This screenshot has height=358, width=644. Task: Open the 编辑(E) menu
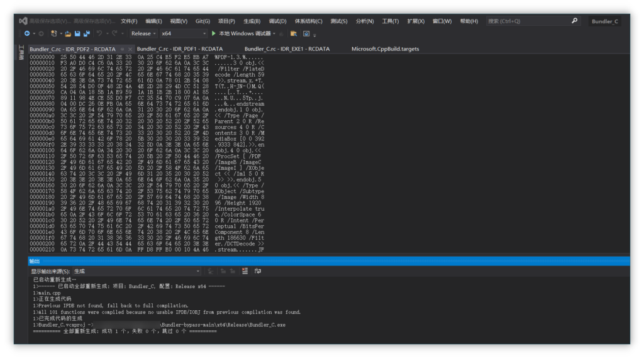pyautogui.click(x=153, y=21)
